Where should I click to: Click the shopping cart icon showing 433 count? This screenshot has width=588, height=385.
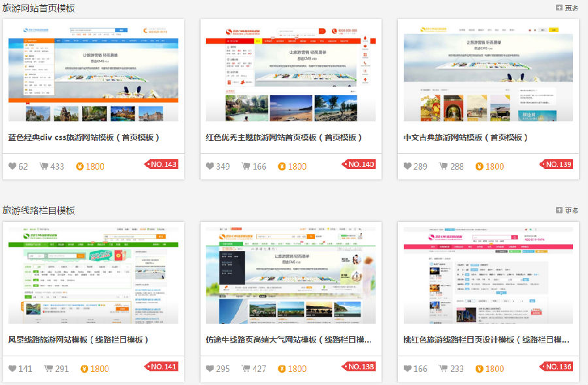click(43, 166)
